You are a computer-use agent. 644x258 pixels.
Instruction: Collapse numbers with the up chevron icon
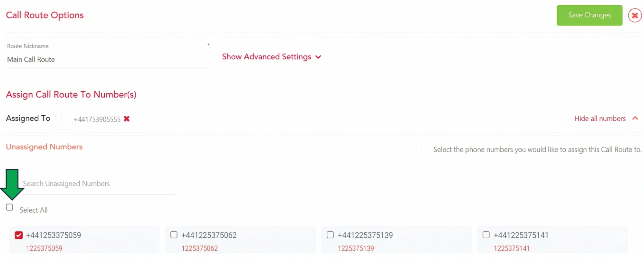tap(635, 118)
